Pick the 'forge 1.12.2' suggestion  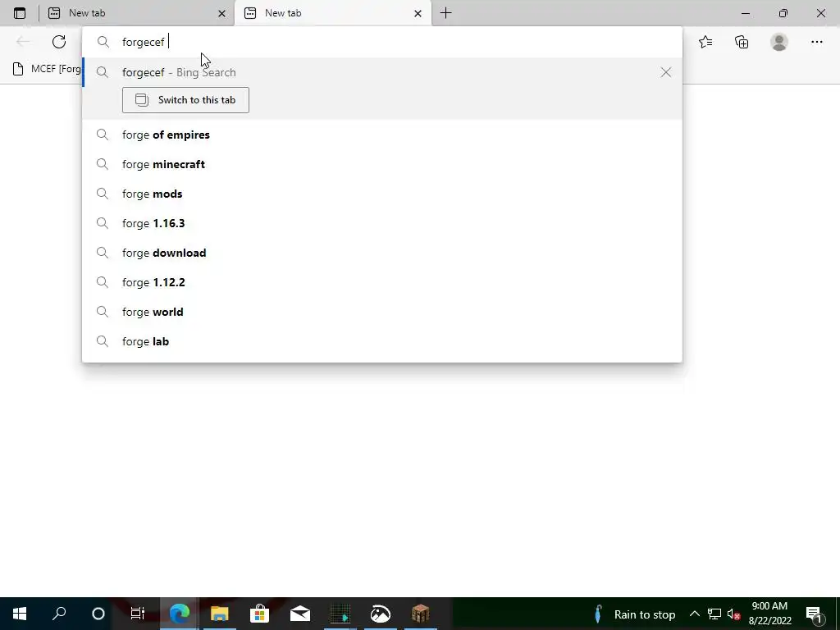coord(382,282)
